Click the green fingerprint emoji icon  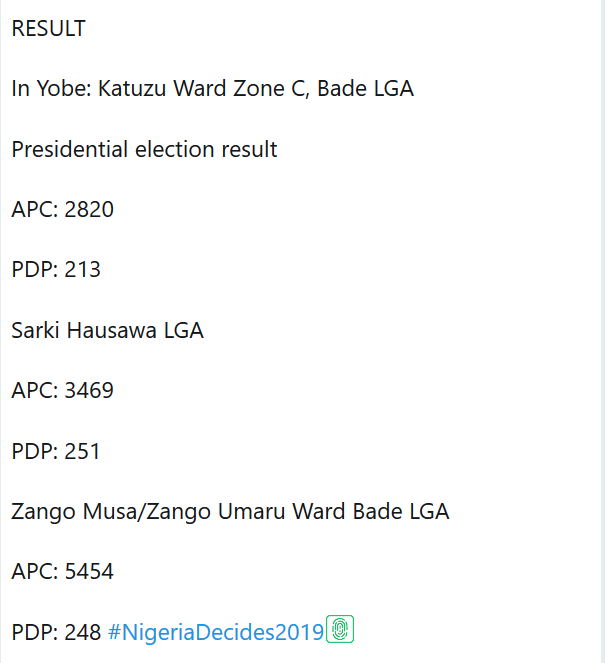click(341, 630)
